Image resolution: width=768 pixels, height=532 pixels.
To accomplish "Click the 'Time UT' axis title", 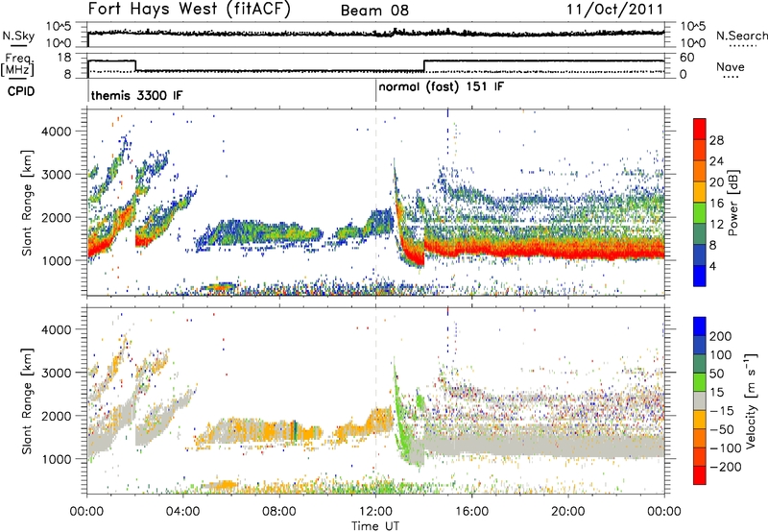I will (375, 525).
